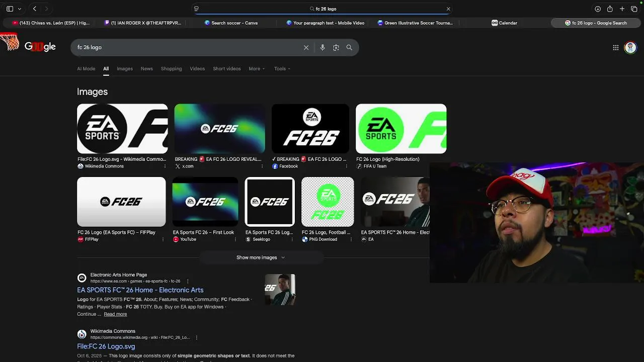Open options for YouTube image result
Image resolution: width=644 pixels, height=362 pixels.
(x=235, y=239)
